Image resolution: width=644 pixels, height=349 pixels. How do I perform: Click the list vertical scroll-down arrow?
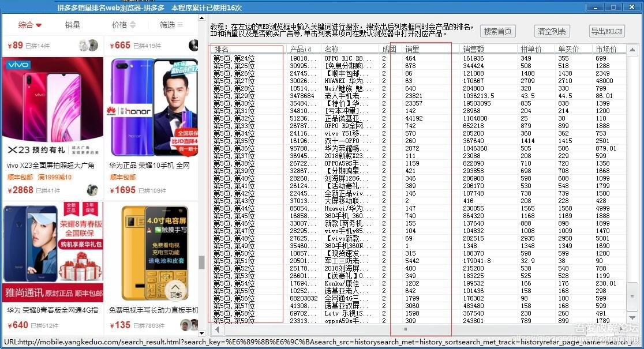pos(632,317)
